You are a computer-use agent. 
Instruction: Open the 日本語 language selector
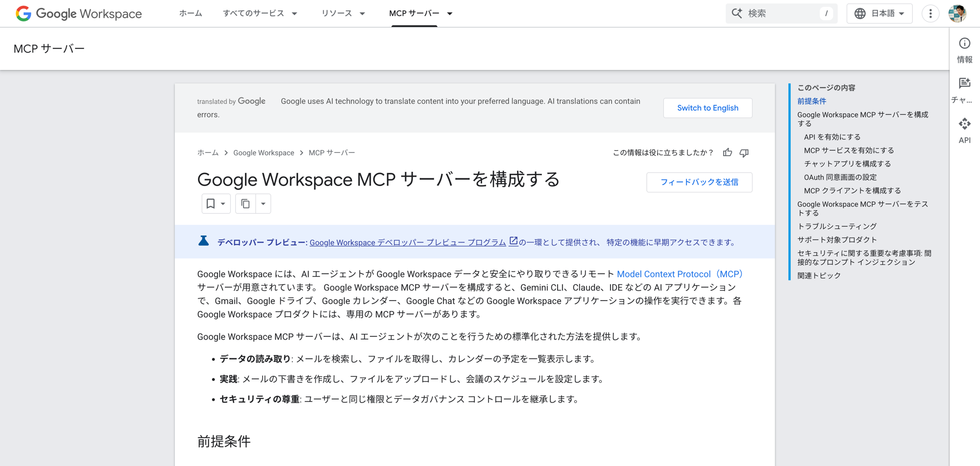click(879, 13)
